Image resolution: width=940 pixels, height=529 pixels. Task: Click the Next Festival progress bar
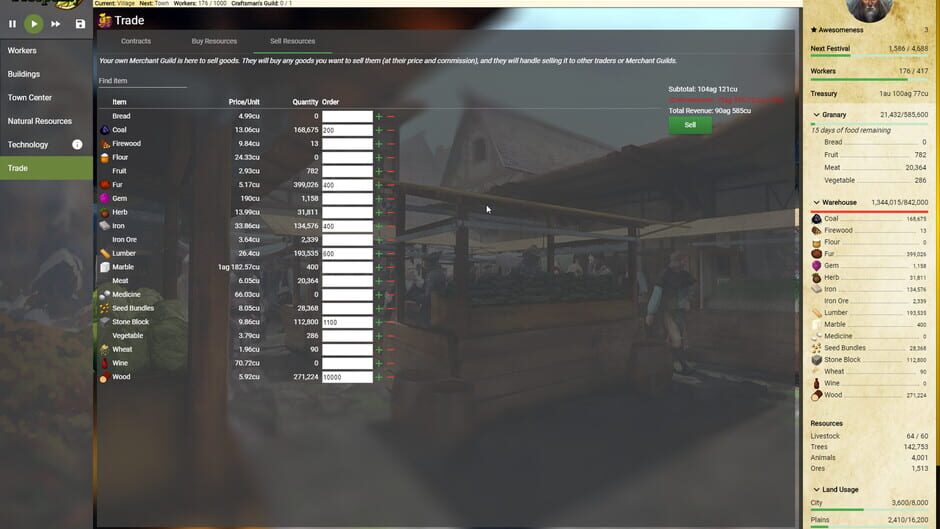tap(869, 56)
